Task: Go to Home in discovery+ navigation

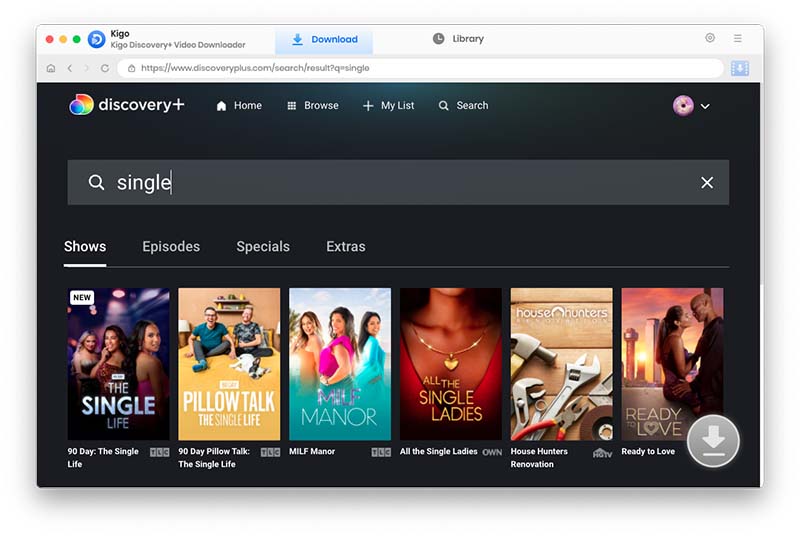Action: [239, 106]
